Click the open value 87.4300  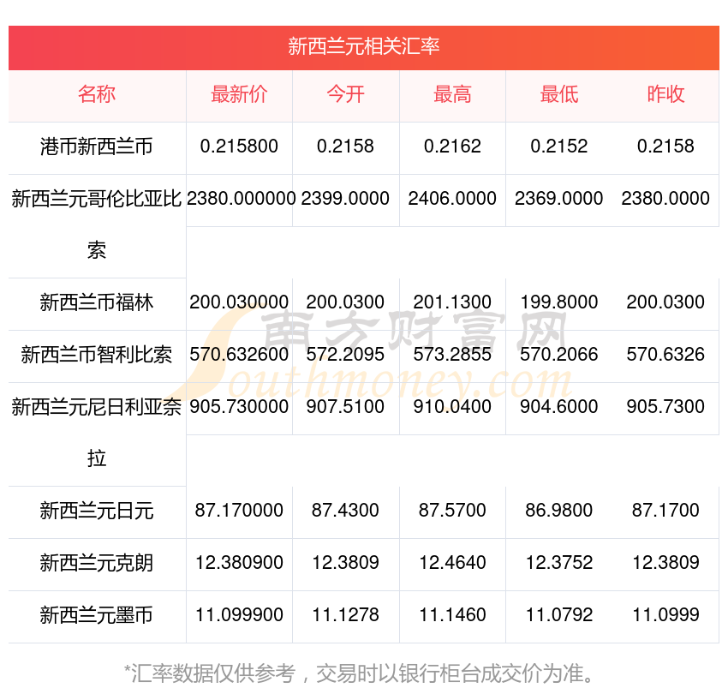click(x=345, y=511)
